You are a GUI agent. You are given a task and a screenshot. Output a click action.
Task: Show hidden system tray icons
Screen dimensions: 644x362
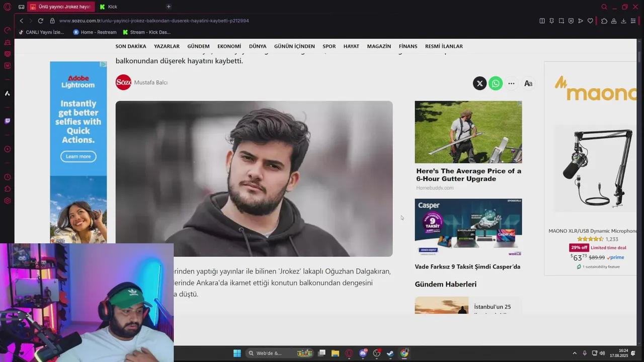pos(575,353)
